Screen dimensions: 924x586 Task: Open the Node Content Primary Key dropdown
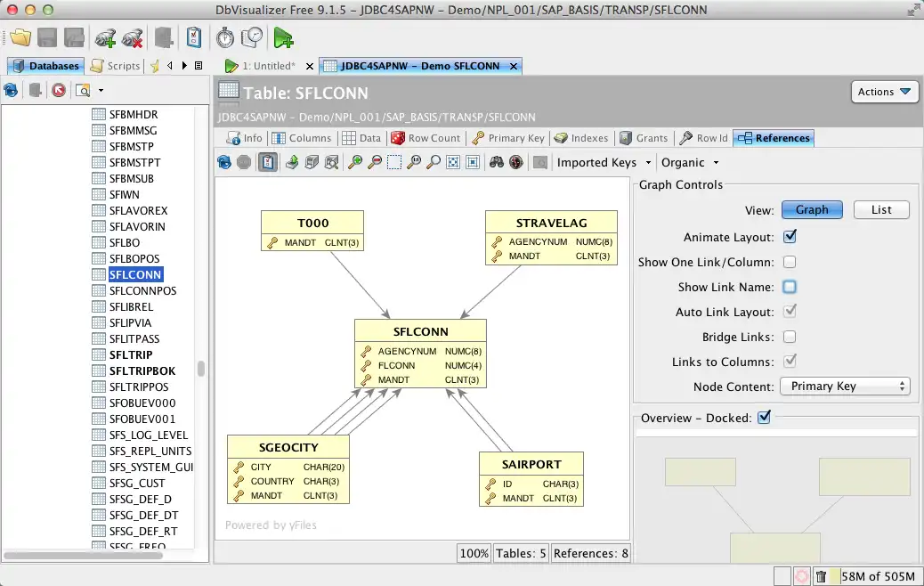(x=845, y=387)
